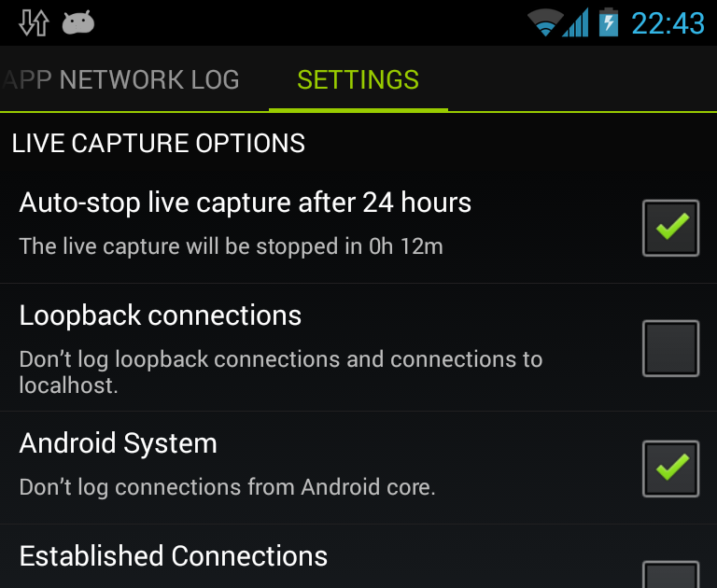Image resolution: width=717 pixels, height=588 pixels.
Task: Tap the Android debug robot notification icon
Action: tap(78, 22)
